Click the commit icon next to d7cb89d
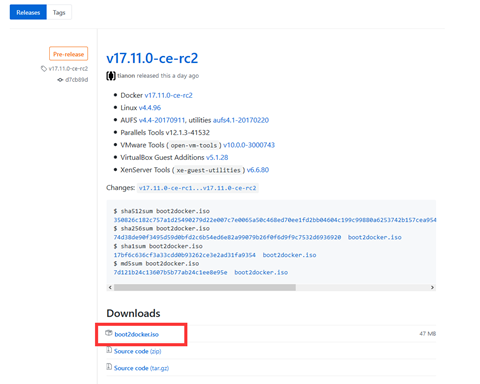The image size is (480, 384). (x=60, y=80)
